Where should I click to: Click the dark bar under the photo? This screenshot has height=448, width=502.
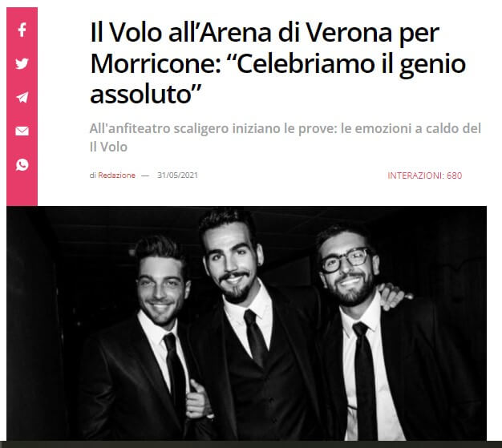point(251,444)
